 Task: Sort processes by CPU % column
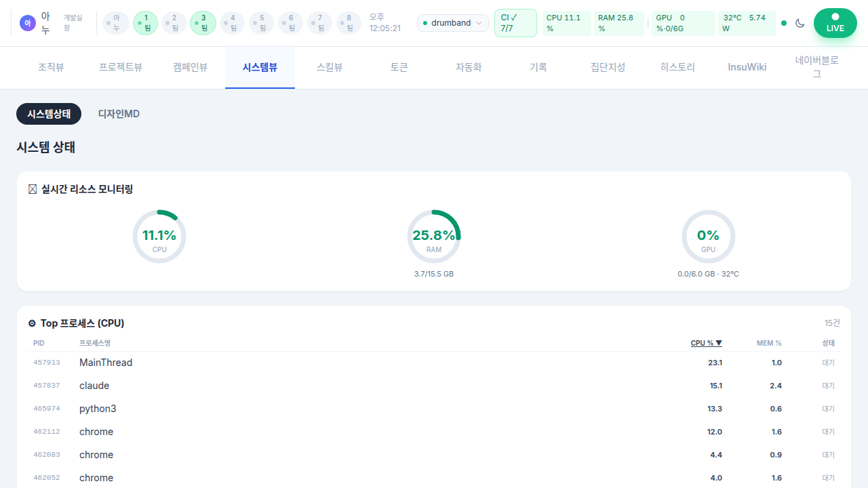tap(706, 343)
